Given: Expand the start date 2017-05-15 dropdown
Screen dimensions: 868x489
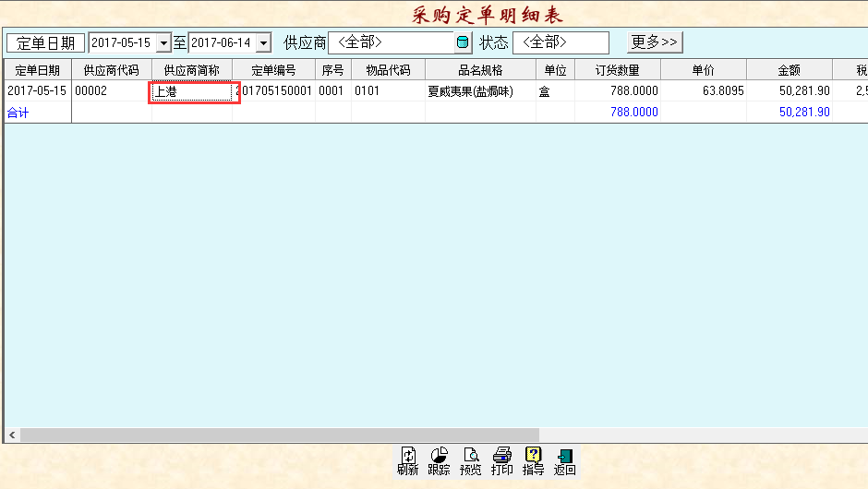Looking at the screenshot, I should coord(163,42).
